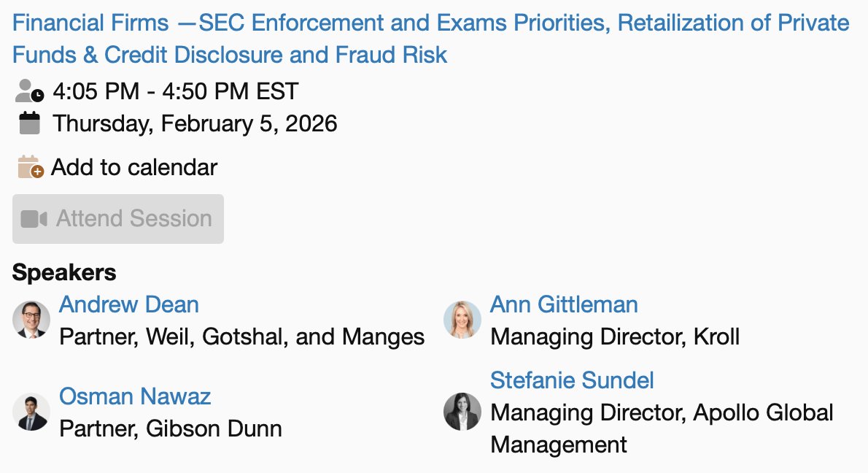Click the Speakers heading
The height and width of the screenshot is (473, 868).
click(x=64, y=272)
